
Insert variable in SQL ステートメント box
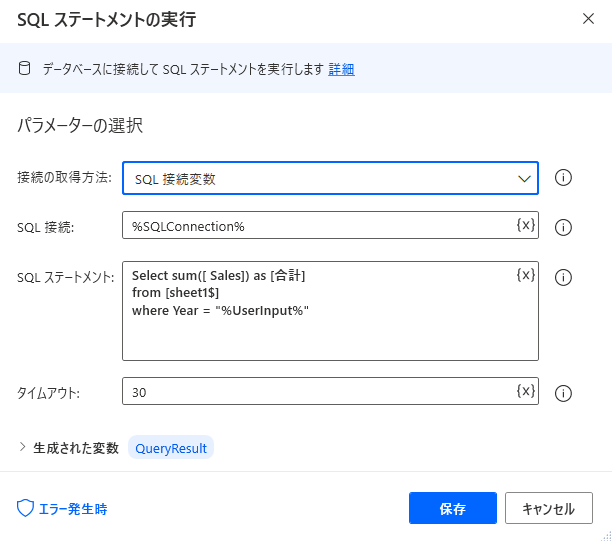click(525, 275)
